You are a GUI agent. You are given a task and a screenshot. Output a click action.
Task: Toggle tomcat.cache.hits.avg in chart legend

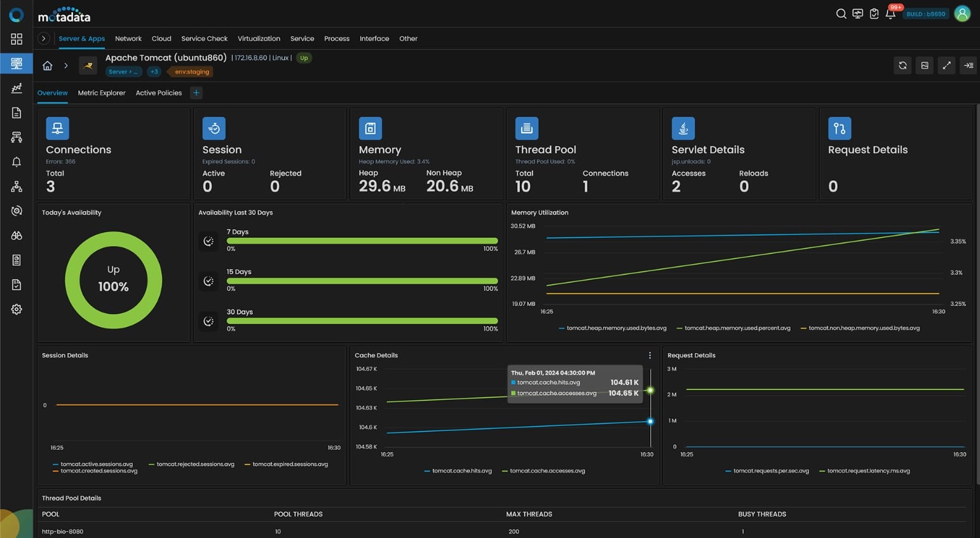click(458, 471)
